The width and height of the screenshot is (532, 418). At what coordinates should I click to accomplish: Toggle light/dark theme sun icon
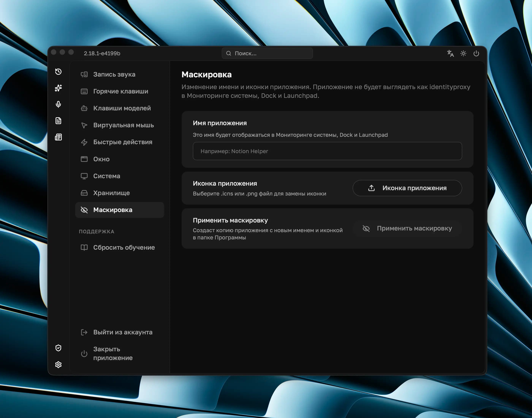[463, 53]
